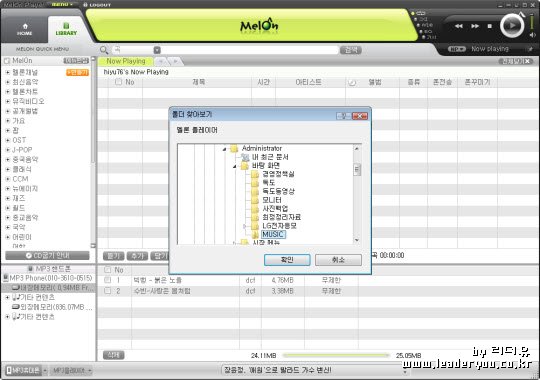Viewport: 540px width, 380px height.
Task: Select the MUSIC folder
Action: point(273,234)
